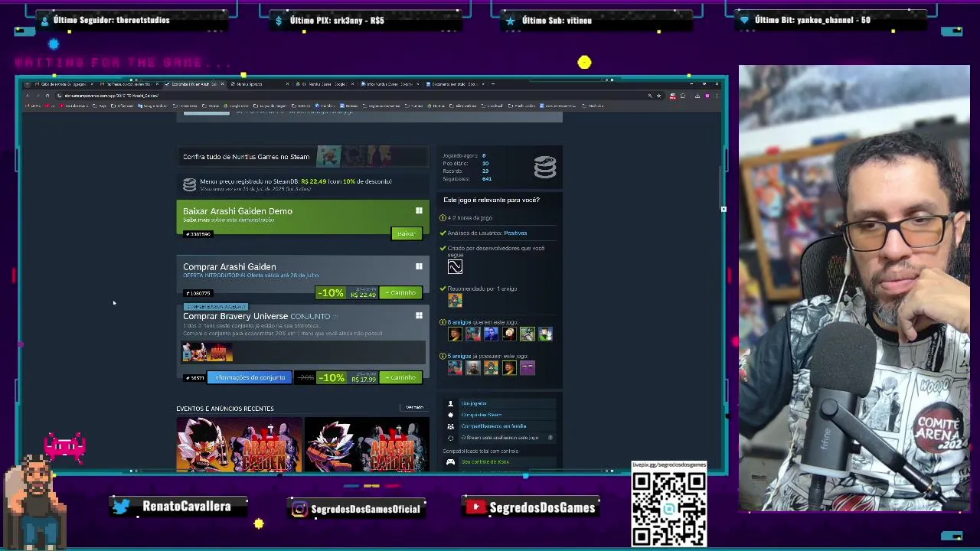980x551 pixels.
Task: Click help icon beside Steam analysis row
Action: pos(550,438)
